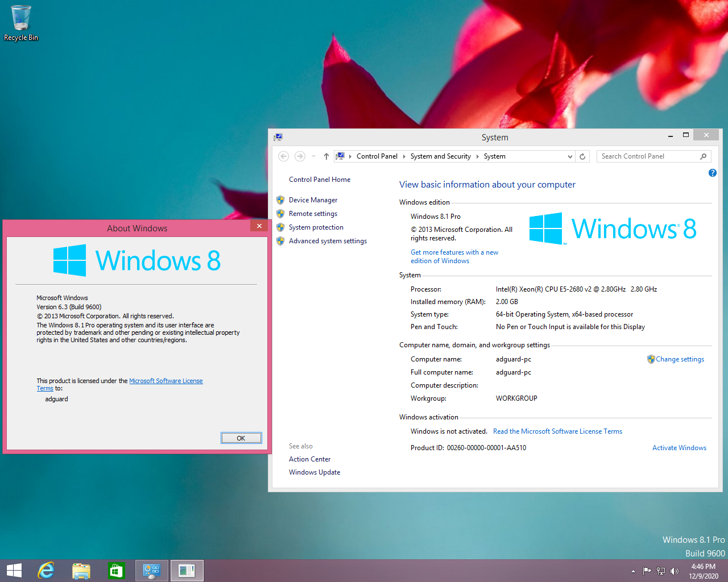This screenshot has width=728, height=582.
Task: Expand the arrow after System and Security
Action: pyautogui.click(x=478, y=156)
